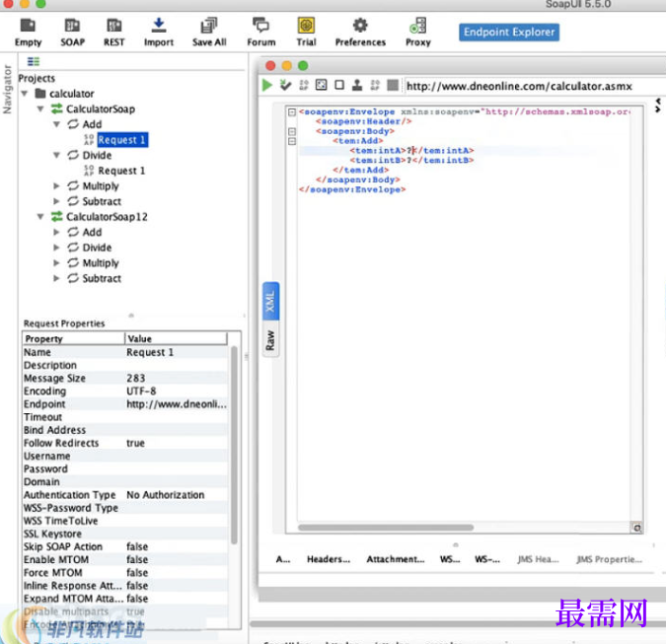The width and height of the screenshot is (666, 644).
Task: Switch to the XML editor tab
Action: click(x=270, y=301)
